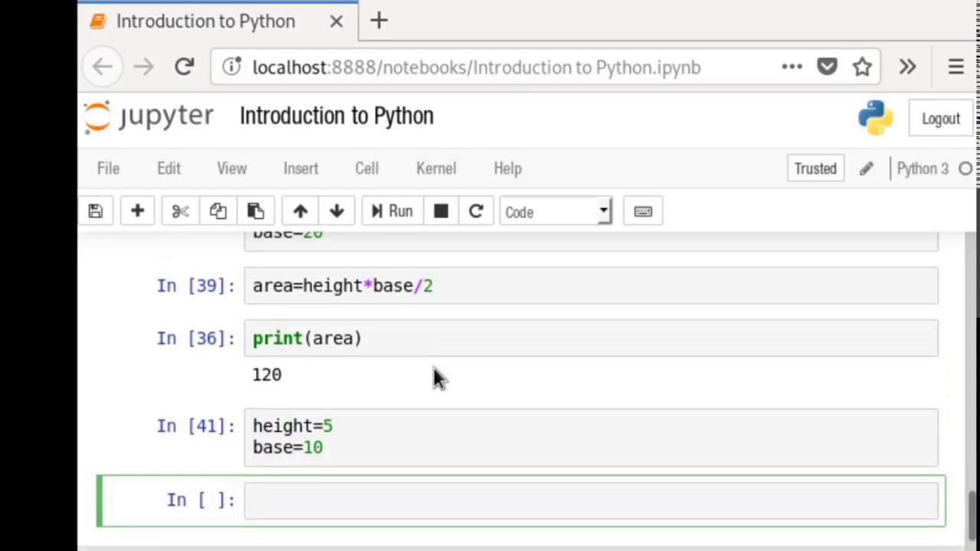Screen dimensions: 980x551
Task: Click the localhost URL address field
Action: (476, 67)
